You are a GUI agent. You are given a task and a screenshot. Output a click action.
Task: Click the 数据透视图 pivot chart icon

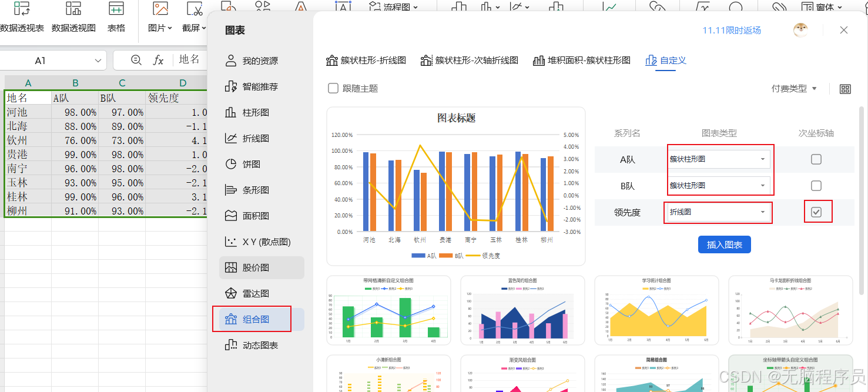coord(73,9)
